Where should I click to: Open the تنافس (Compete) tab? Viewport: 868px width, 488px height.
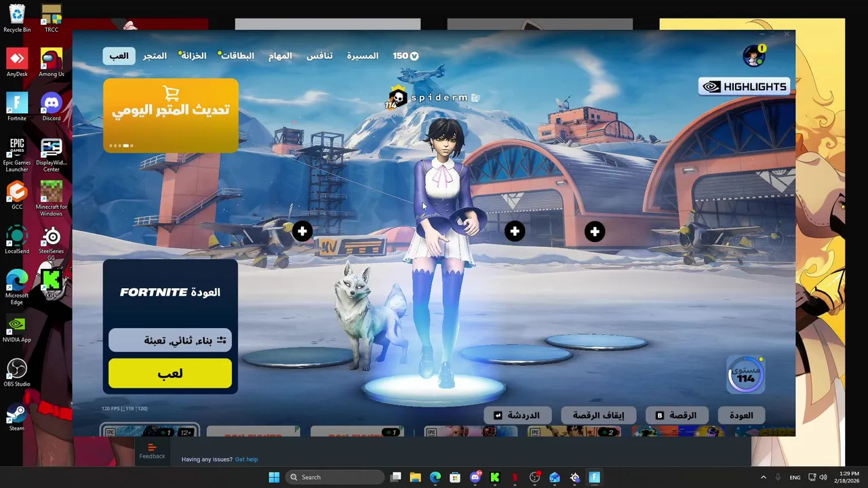[x=319, y=56]
